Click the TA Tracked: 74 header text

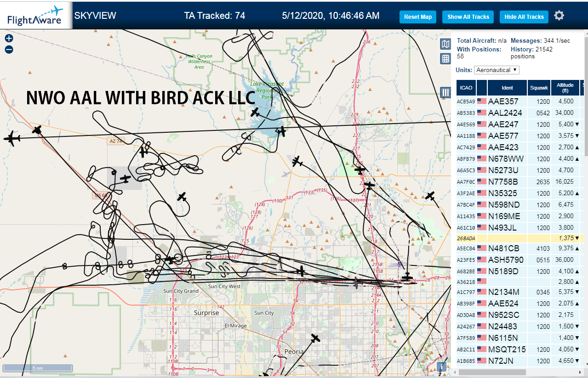pos(215,16)
